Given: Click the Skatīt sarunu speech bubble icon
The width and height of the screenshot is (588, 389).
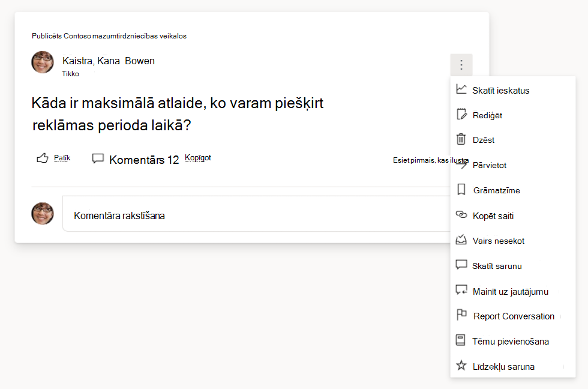Looking at the screenshot, I should tap(461, 265).
